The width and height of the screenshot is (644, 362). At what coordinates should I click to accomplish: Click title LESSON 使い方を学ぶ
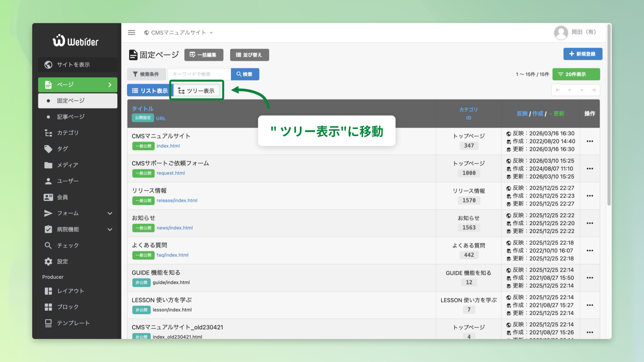click(x=162, y=300)
